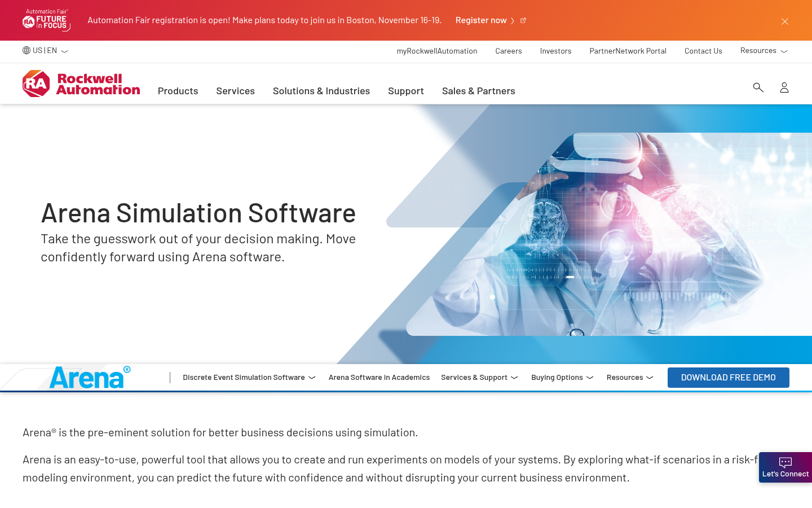Image resolution: width=812 pixels, height=508 pixels.
Task: Click the Download Free Demo button
Action: tap(729, 378)
